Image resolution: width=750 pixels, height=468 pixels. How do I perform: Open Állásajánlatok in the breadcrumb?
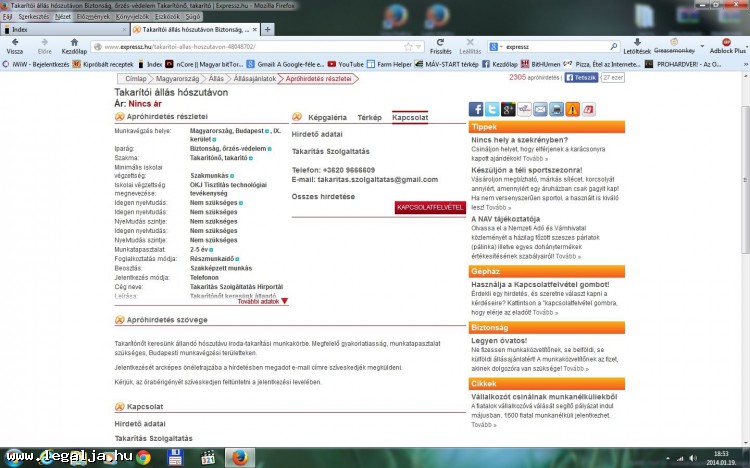point(254,77)
